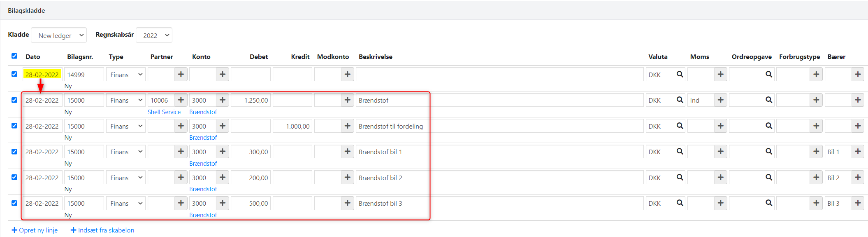The image size is (868, 237).
Task: Toggle the select-all checkbox in header row
Action: [14, 56]
